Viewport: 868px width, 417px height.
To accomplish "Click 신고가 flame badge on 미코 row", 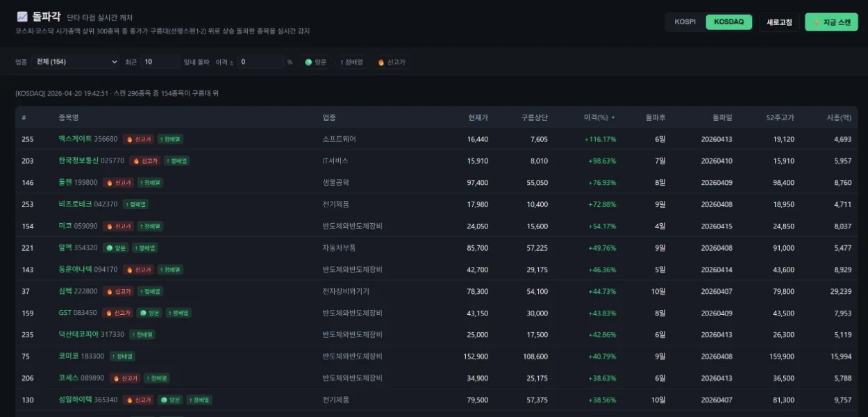I will (119, 226).
